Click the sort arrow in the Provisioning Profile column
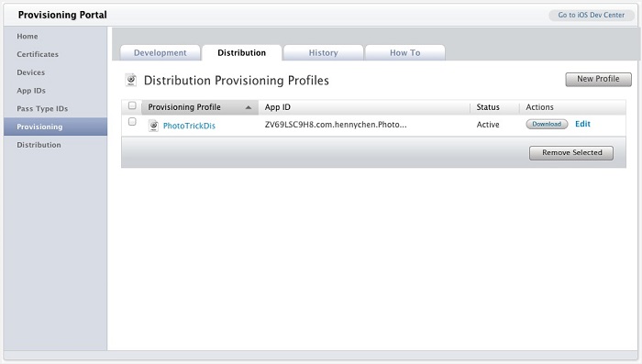The height and width of the screenshot is (364, 642). (249, 107)
